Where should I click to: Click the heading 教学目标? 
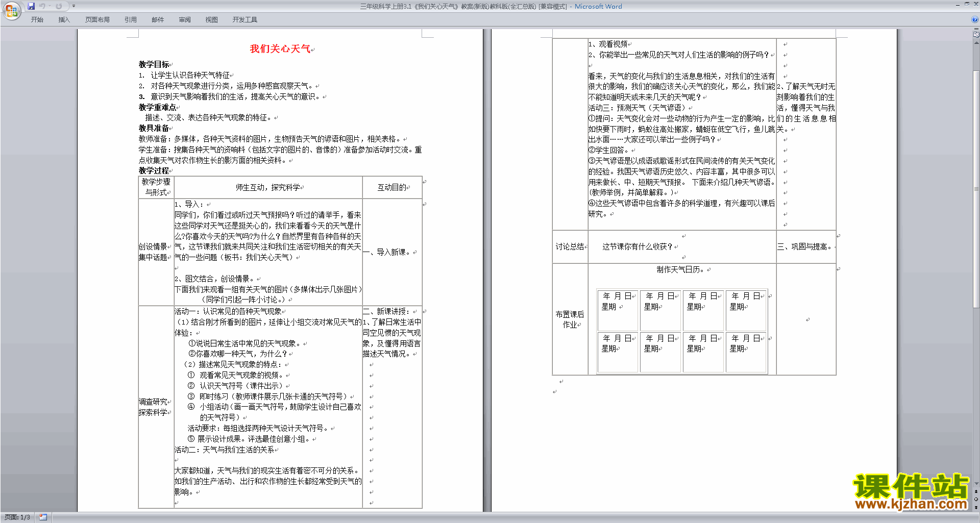click(x=154, y=64)
